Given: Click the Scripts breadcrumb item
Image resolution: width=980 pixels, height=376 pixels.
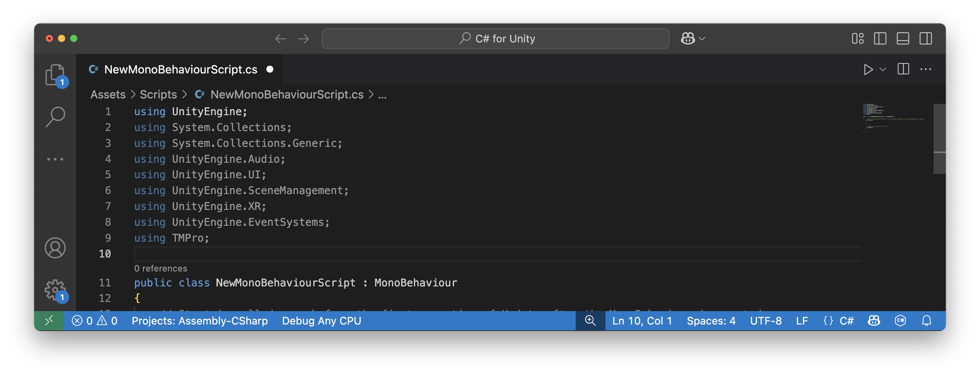Looking at the screenshot, I should tap(158, 94).
